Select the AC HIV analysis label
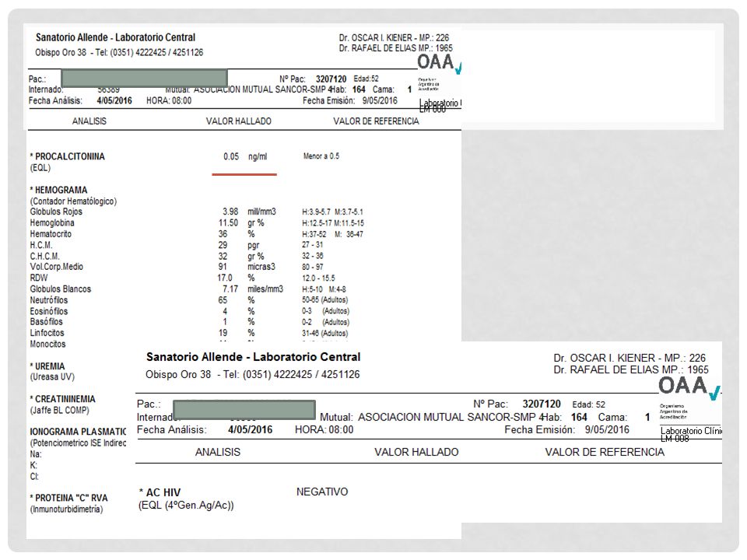 pos(160,492)
